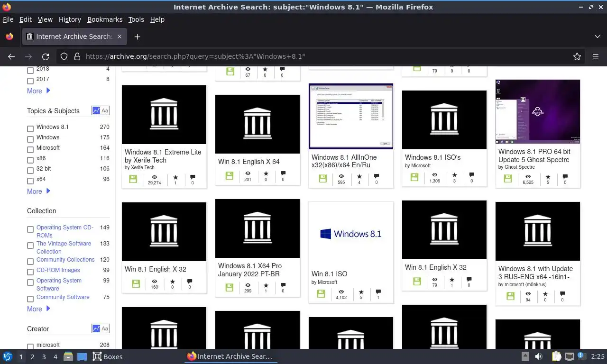Screen dimensions: 607x364
Task: Open the History menu
Action: click(70, 19)
